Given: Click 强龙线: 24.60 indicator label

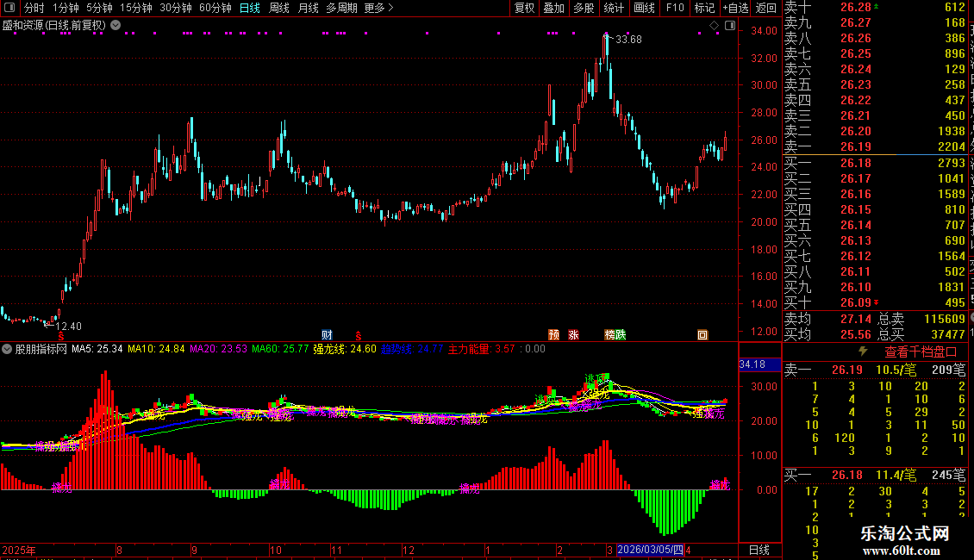Looking at the screenshot, I should [x=345, y=349].
